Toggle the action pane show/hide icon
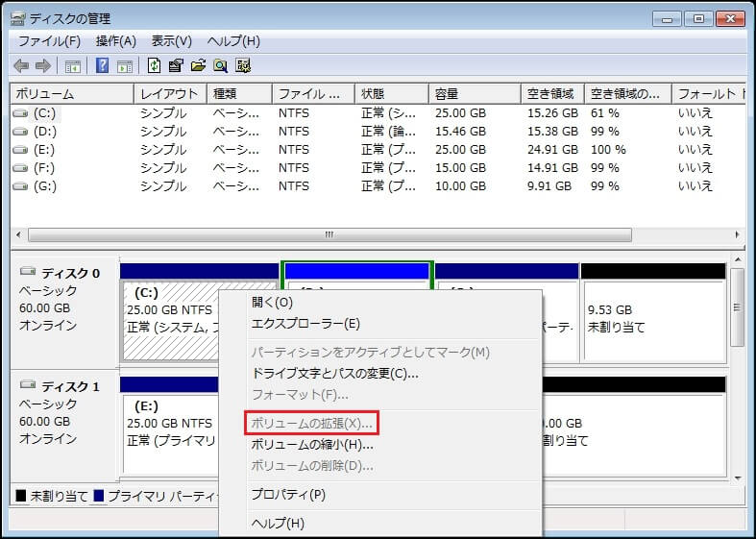 [124, 66]
